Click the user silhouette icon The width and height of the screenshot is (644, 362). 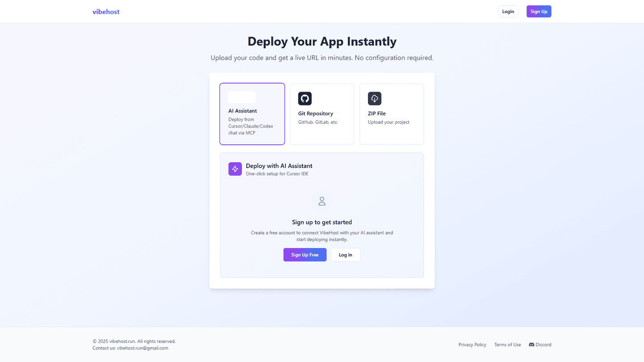coord(322,201)
